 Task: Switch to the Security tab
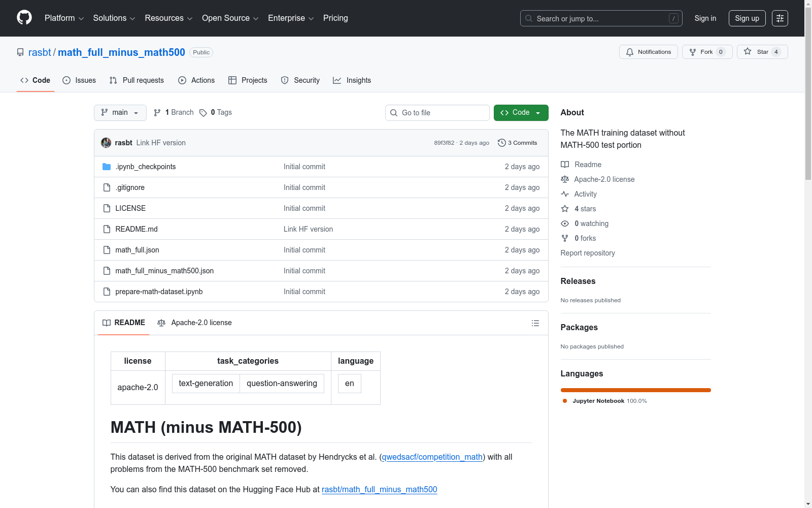tap(300, 80)
